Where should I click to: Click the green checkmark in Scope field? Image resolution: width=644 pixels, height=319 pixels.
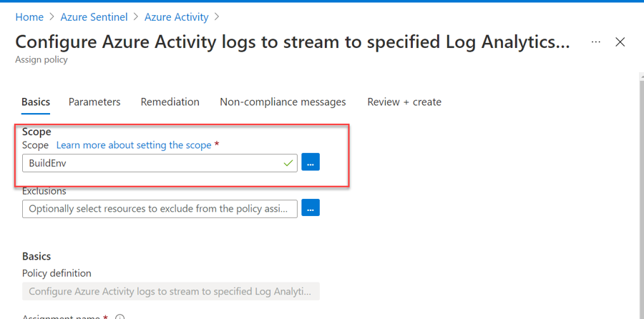(x=288, y=163)
